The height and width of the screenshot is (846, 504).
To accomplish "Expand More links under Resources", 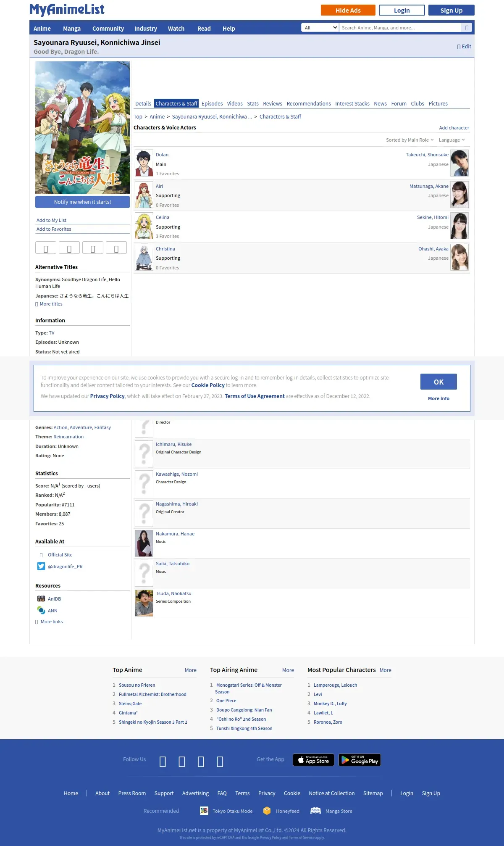I will click(52, 622).
